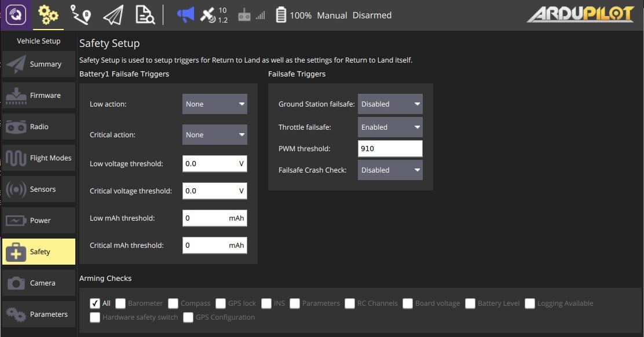Switch to Fly view paper plane icon
The height and width of the screenshot is (337, 644).
pos(113,15)
